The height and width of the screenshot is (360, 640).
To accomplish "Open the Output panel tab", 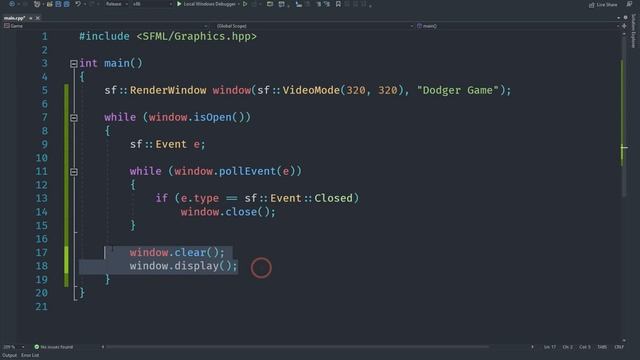I will (9, 356).
